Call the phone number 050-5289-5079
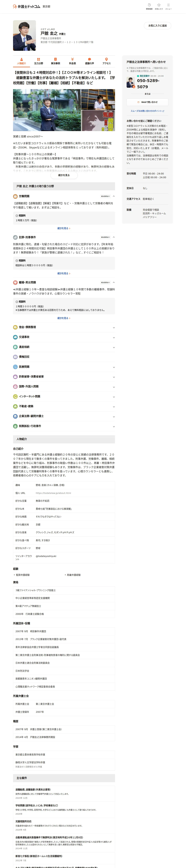Viewport: 186px width, 868px height. [x=148, y=84]
